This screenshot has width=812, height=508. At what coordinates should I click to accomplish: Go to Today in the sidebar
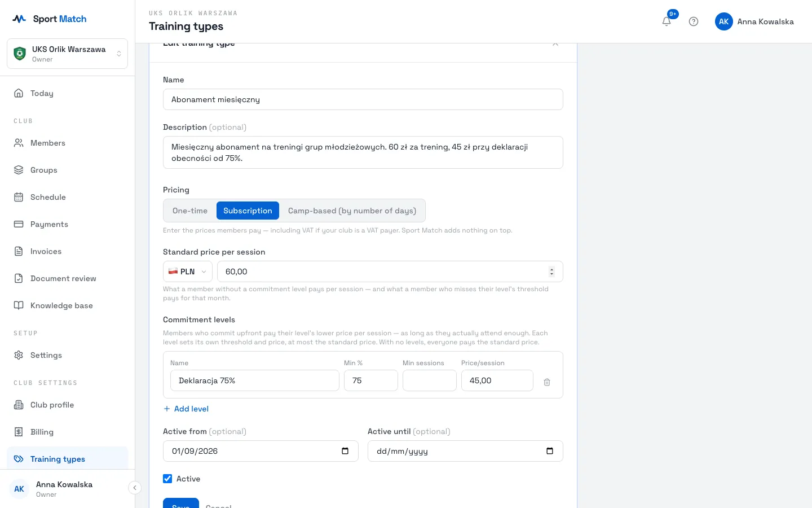click(x=68, y=93)
